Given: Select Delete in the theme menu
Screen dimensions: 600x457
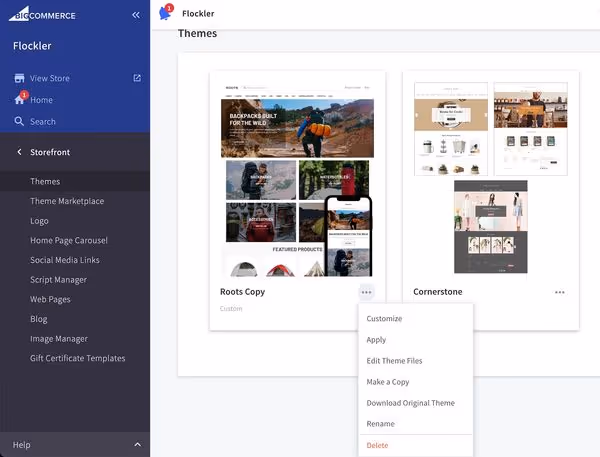Looking at the screenshot, I should click(x=416, y=445).
